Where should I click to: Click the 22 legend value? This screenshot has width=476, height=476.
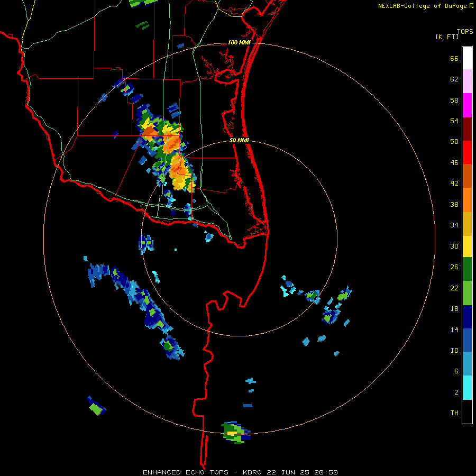[454, 288]
